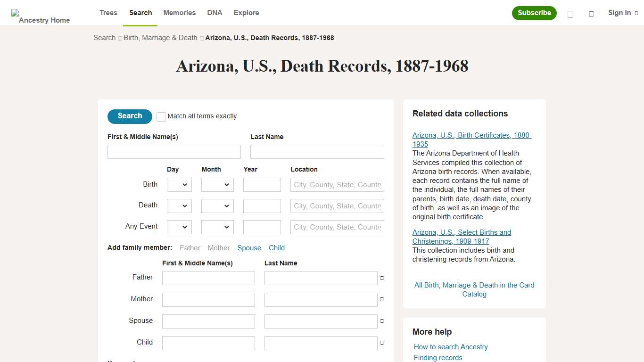Click the first icon right of the Subscribe button
Screen dimensions: 644x362
(x=570, y=14)
